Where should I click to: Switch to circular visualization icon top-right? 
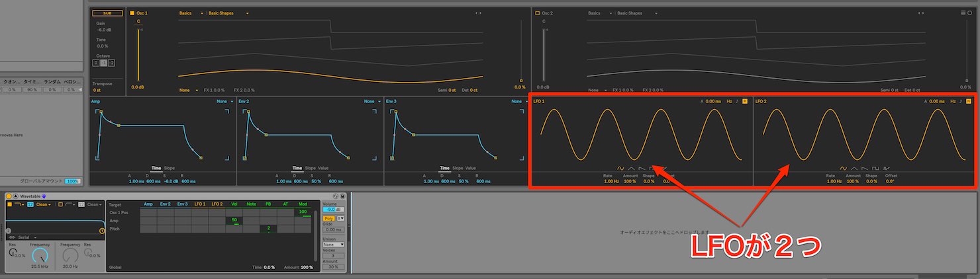(970, 13)
